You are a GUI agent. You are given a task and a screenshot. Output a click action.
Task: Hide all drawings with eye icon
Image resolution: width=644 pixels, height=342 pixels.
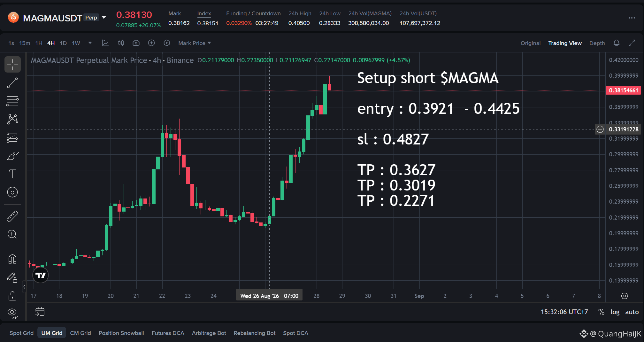12,313
